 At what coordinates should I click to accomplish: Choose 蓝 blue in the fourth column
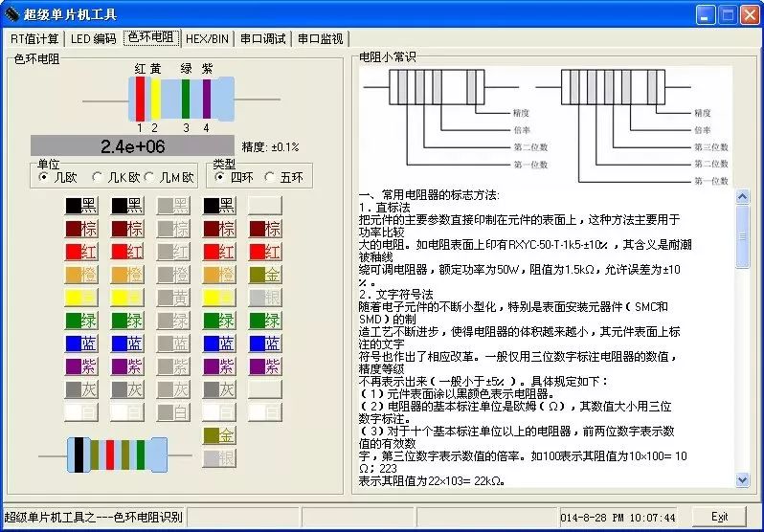point(219,344)
